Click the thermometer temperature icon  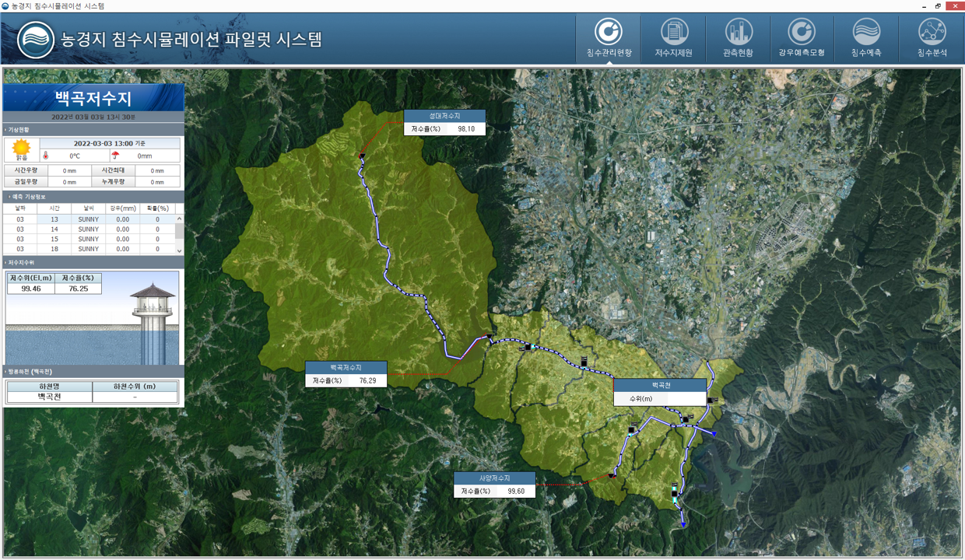pyautogui.click(x=46, y=156)
